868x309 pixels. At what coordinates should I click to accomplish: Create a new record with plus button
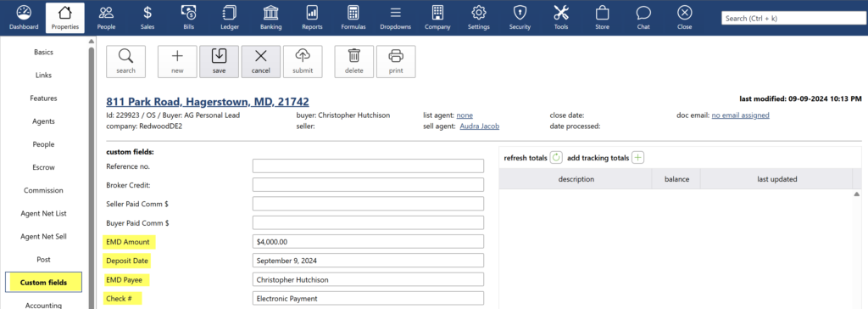[177, 62]
